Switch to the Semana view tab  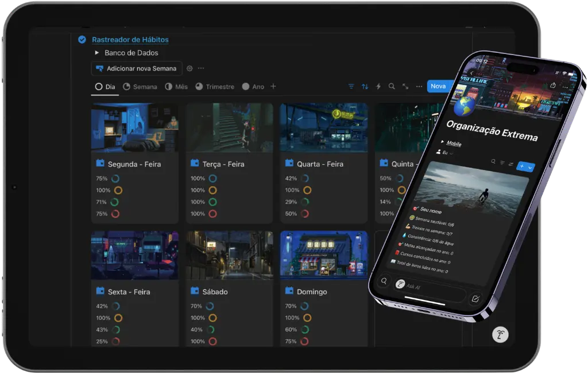tap(140, 87)
